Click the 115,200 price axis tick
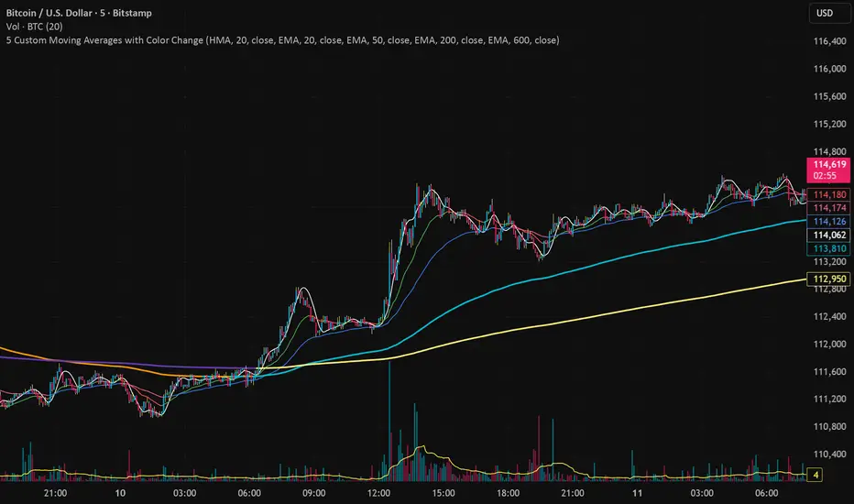 click(x=829, y=125)
